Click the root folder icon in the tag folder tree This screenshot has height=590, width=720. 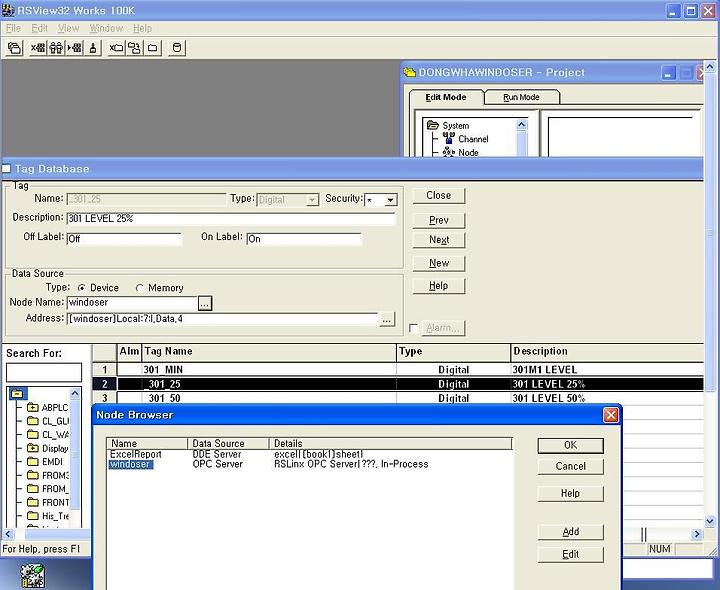click(17, 393)
